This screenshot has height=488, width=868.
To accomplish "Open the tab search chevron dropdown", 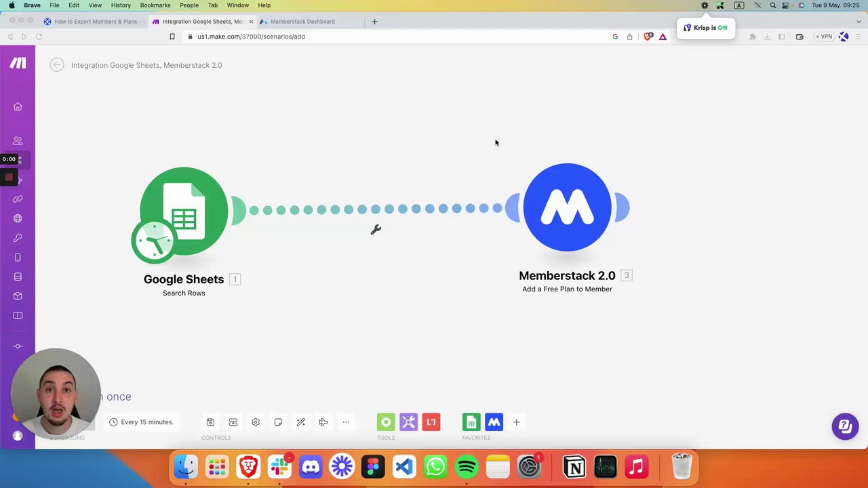I will tap(859, 22).
